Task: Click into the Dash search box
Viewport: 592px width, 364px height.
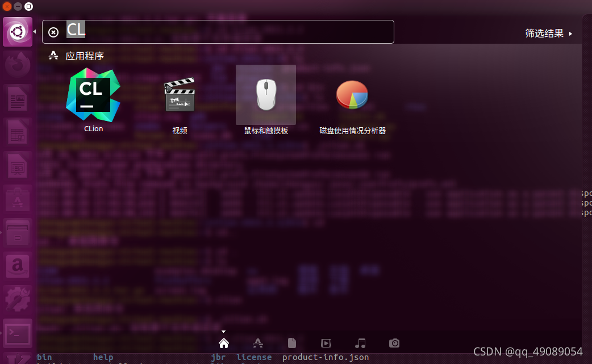Action: pos(218,32)
